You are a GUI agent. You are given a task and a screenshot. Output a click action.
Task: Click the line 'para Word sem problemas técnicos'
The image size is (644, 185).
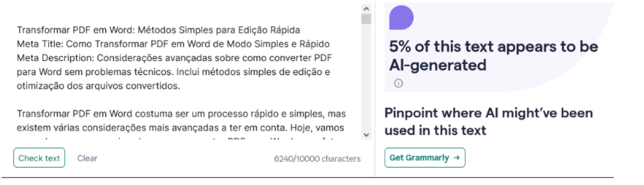pyautogui.click(x=173, y=72)
